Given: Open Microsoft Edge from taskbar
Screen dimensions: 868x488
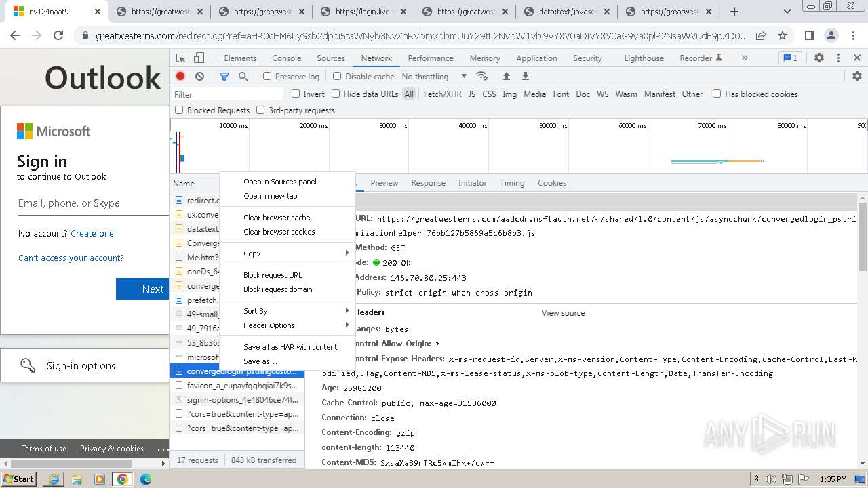Looking at the screenshot, I should 145,479.
